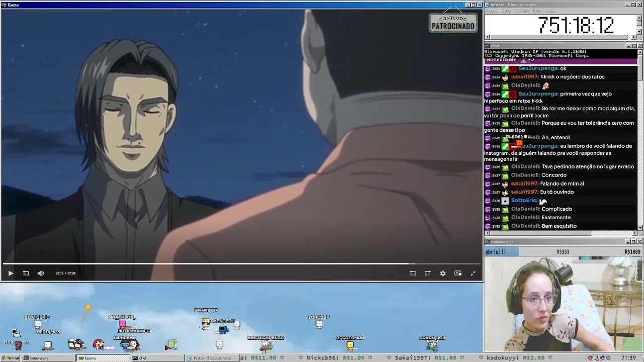Click sakai1997 'Falando de mim aí' username

[525, 184]
